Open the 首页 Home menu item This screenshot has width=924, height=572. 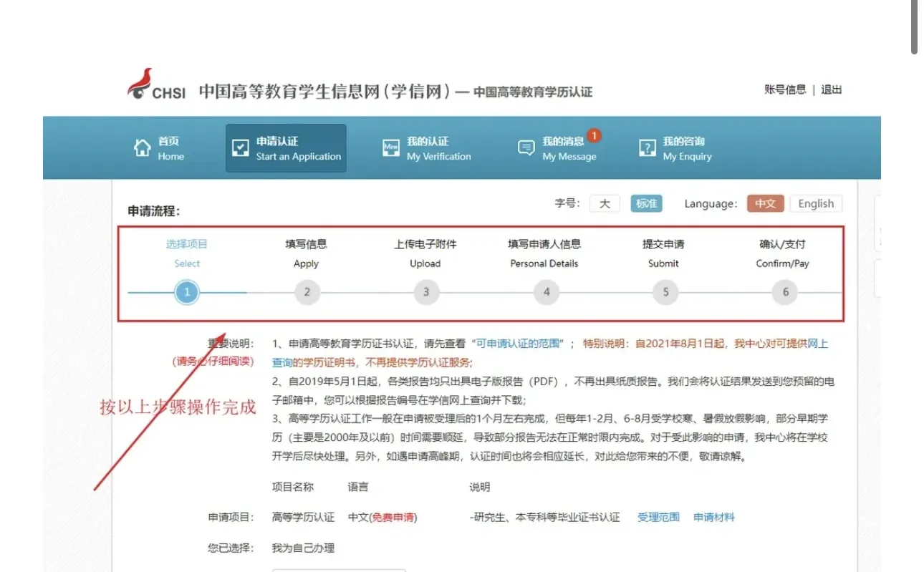pyautogui.click(x=159, y=148)
